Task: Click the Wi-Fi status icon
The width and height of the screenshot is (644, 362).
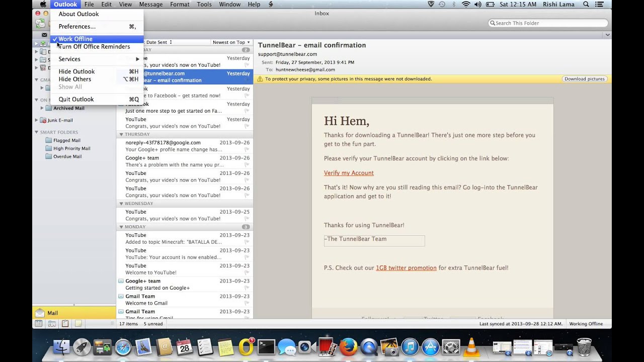Action: coord(466,5)
